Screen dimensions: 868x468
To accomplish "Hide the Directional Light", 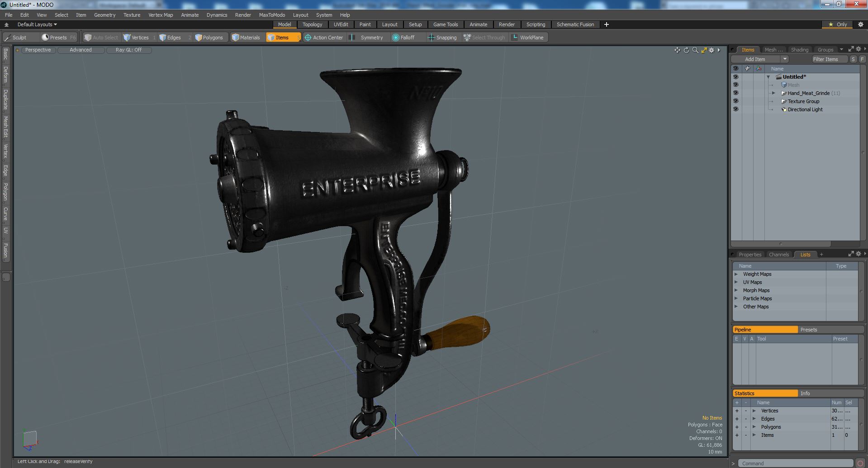I will point(735,109).
